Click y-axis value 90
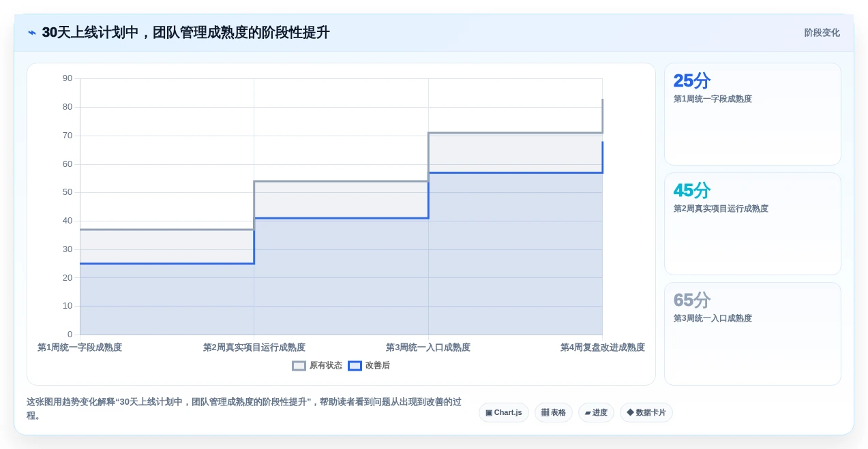The width and height of the screenshot is (868, 449). click(68, 78)
